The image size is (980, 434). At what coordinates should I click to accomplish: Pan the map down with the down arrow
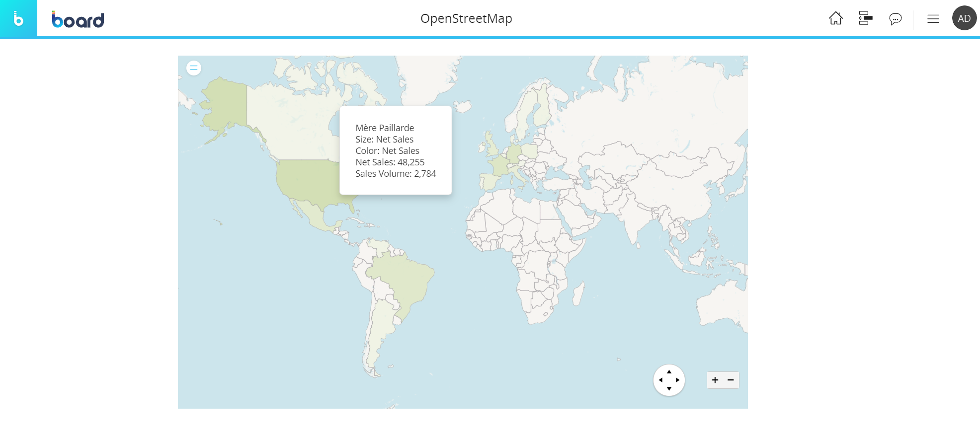tap(669, 389)
